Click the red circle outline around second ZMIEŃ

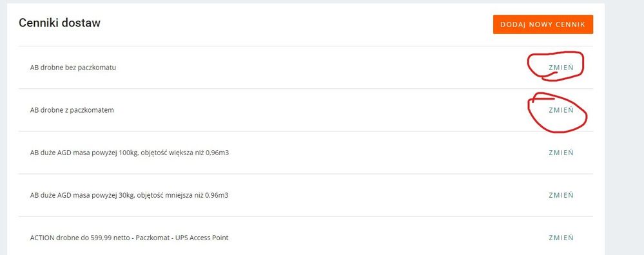tap(558, 113)
